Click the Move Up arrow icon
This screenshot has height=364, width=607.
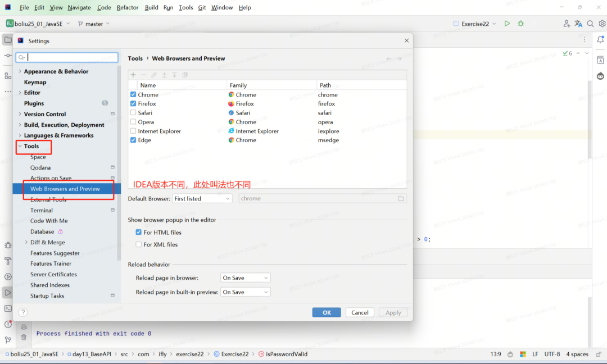point(164,75)
